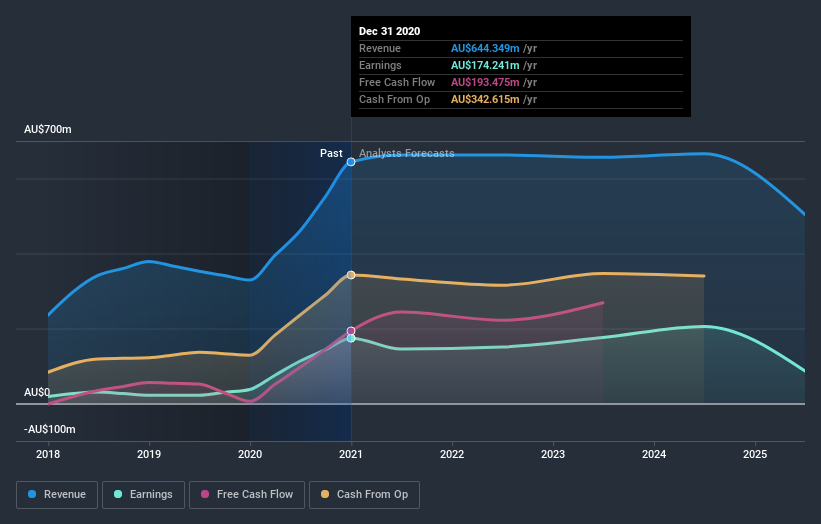Image resolution: width=821 pixels, height=524 pixels.
Task: Select the 2019 x-axis label
Action: (149, 454)
